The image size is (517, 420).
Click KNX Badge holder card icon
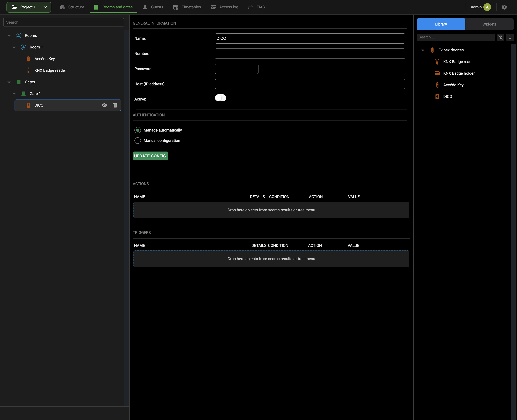click(437, 73)
